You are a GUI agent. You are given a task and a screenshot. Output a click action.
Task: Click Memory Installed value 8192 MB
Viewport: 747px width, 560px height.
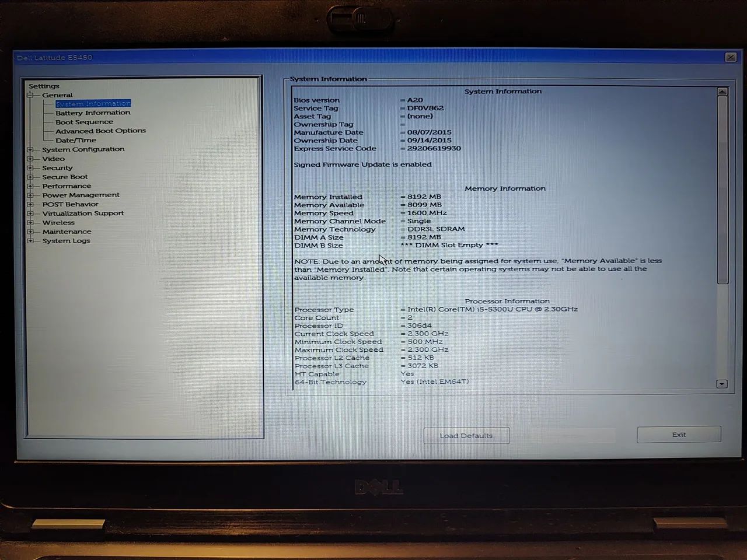pyautogui.click(x=424, y=197)
